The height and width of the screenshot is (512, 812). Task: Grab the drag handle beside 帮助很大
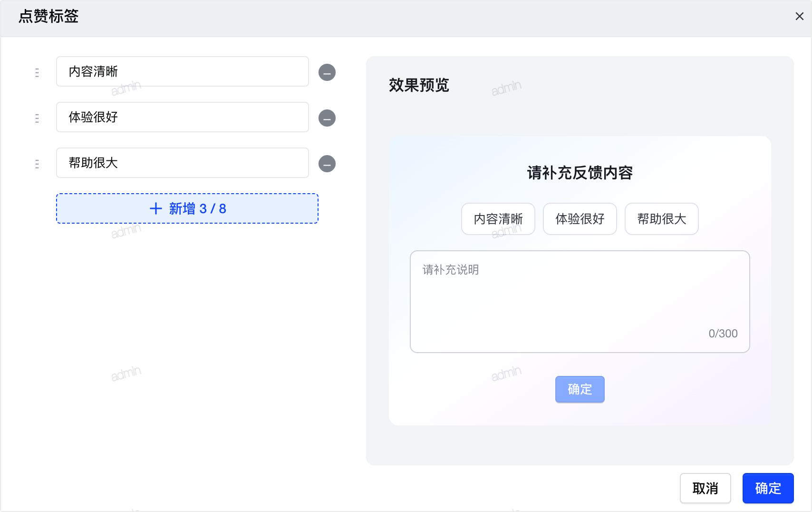(x=37, y=164)
